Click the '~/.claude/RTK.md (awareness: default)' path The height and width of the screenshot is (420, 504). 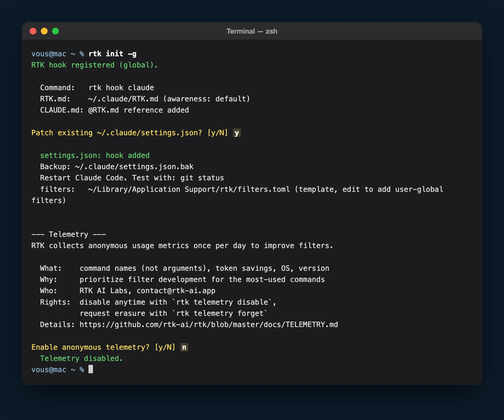pyautogui.click(x=169, y=99)
